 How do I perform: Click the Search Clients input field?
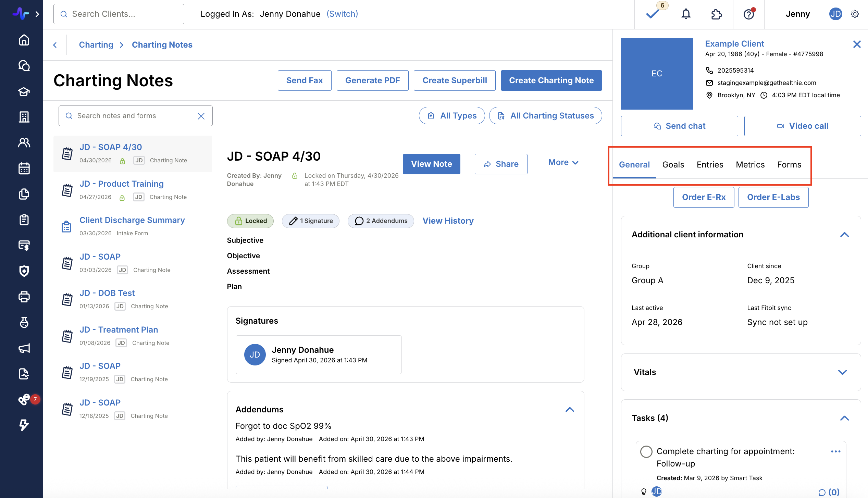click(x=119, y=14)
